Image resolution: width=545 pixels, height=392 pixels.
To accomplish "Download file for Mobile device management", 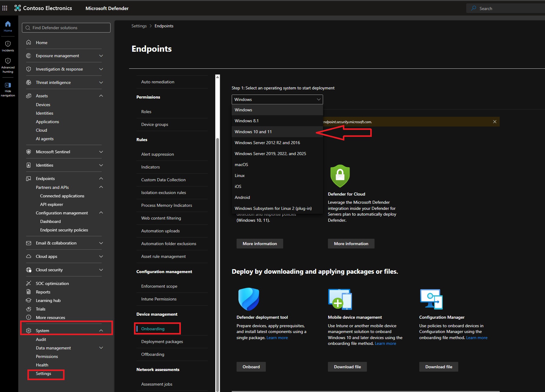I will (347, 367).
